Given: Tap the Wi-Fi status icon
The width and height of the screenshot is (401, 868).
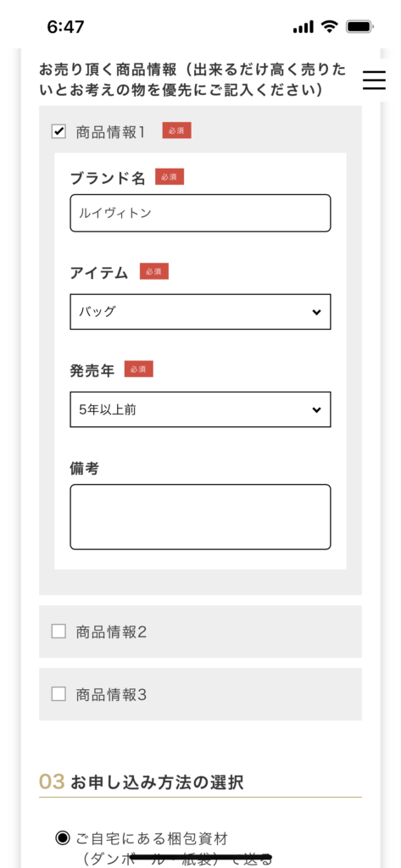Looking at the screenshot, I should [x=330, y=26].
